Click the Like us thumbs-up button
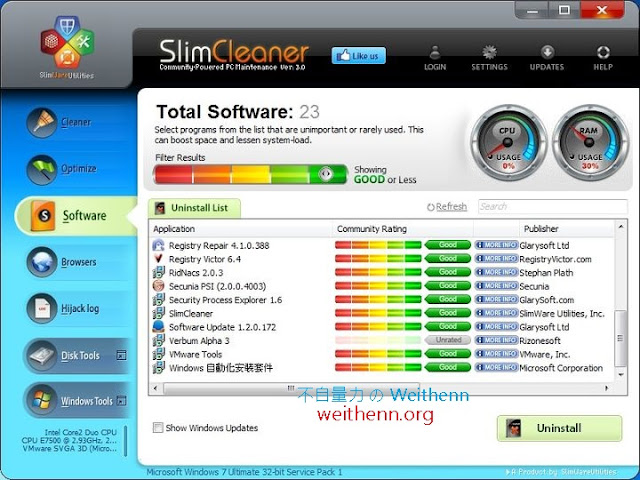The height and width of the screenshot is (480, 640). (x=358, y=56)
